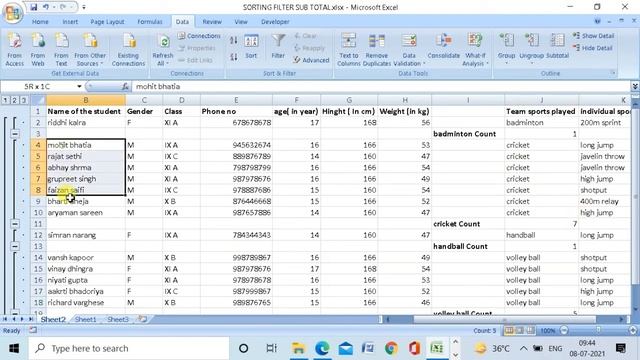
Task: Click the What-If Analysis icon
Action: tap(475, 41)
